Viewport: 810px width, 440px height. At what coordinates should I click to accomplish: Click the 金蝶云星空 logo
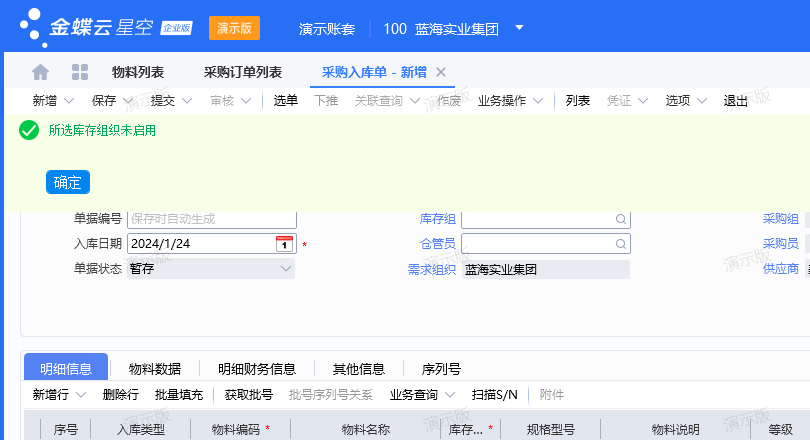coord(90,27)
